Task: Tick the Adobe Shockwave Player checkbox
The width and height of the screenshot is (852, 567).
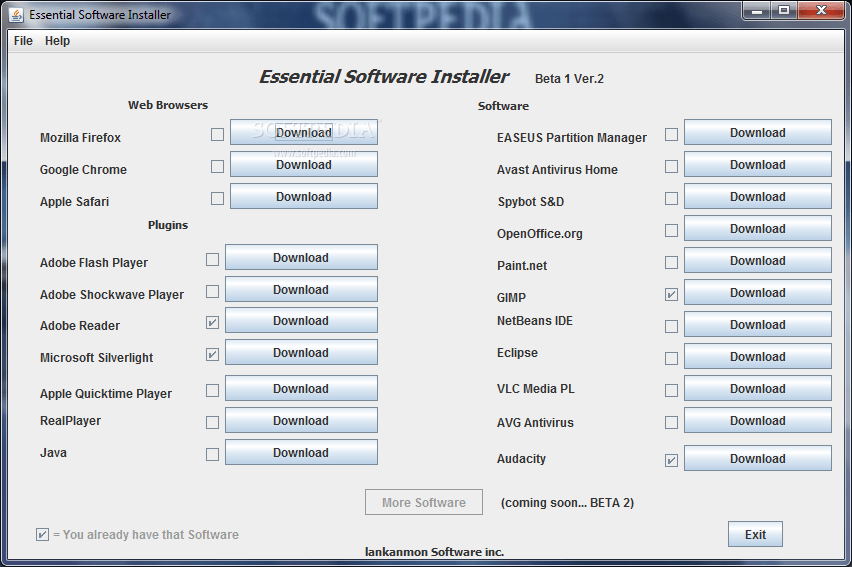Action: coord(212,291)
